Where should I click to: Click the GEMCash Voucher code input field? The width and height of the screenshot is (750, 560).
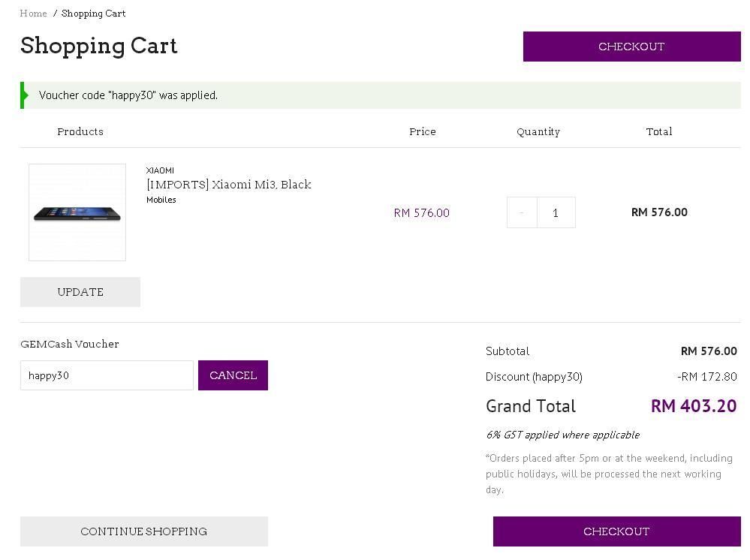[107, 375]
